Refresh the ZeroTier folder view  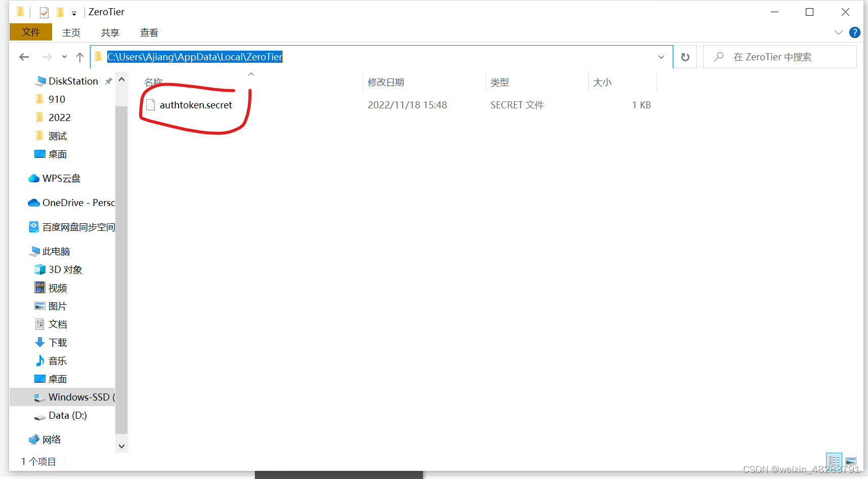(685, 57)
